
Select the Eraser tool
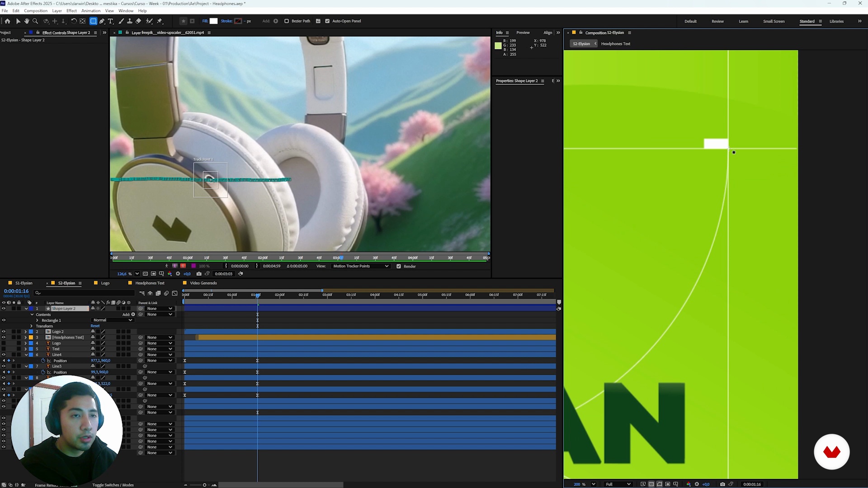138,21
